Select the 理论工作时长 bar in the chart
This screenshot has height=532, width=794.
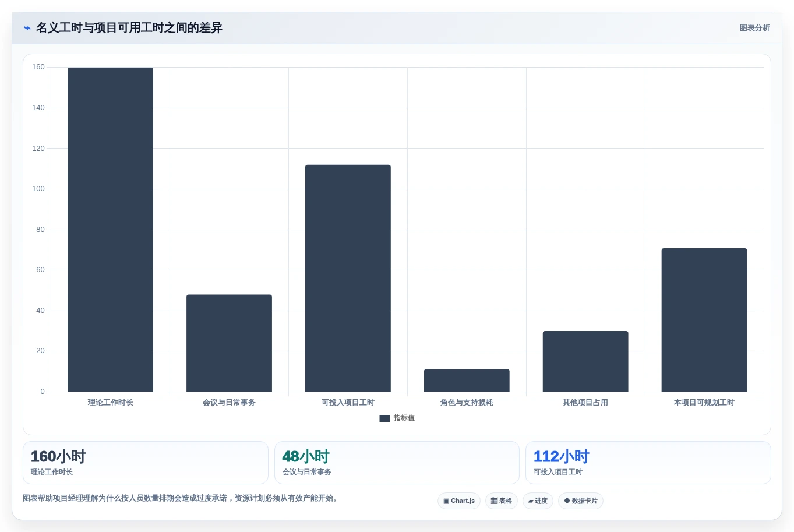(110, 230)
